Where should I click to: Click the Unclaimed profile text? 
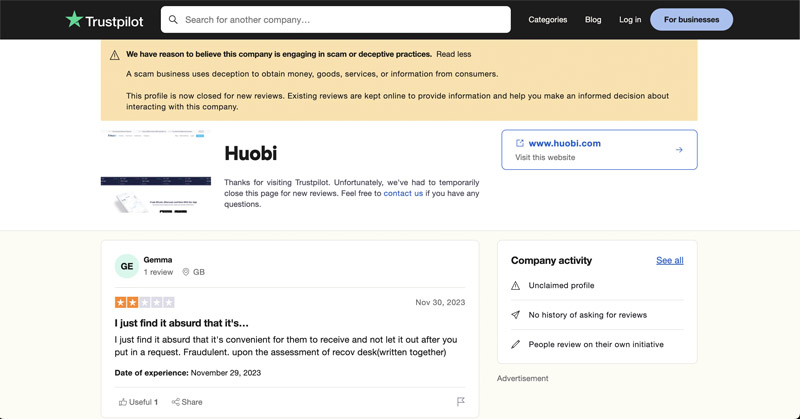pos(561,285)
